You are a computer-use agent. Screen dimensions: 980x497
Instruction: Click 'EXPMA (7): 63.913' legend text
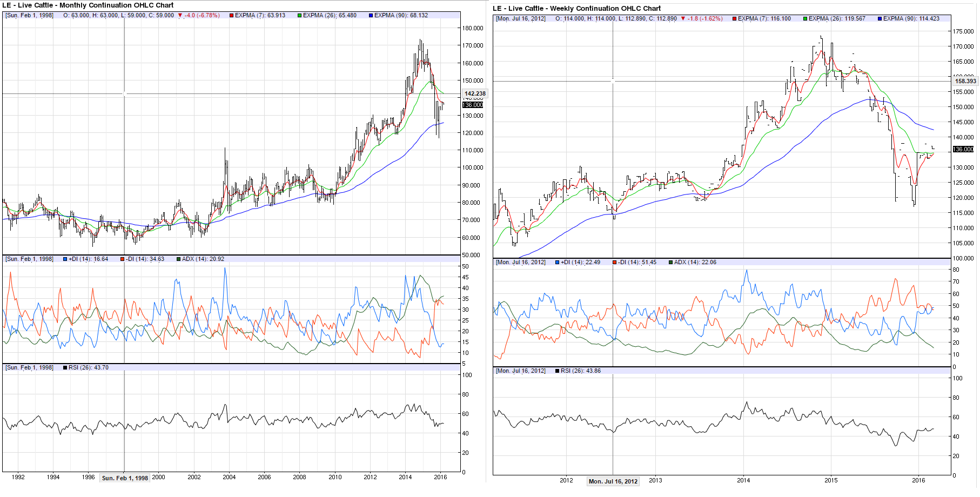(x=260, y=16)
